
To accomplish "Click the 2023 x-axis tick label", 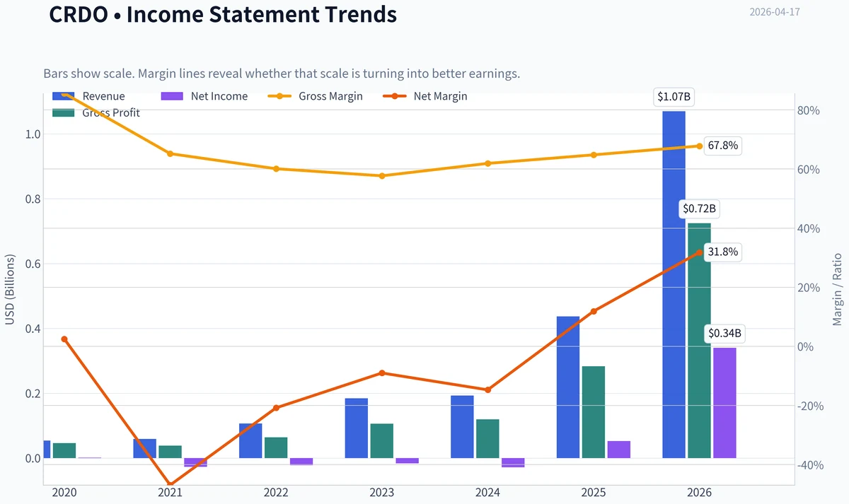I will click(x=382, y=492).
